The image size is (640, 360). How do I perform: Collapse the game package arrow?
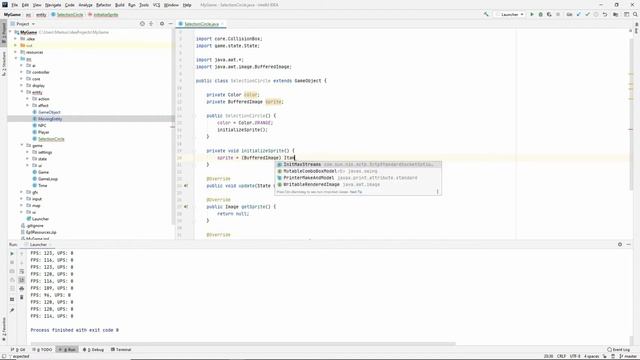tap(22, 145)
